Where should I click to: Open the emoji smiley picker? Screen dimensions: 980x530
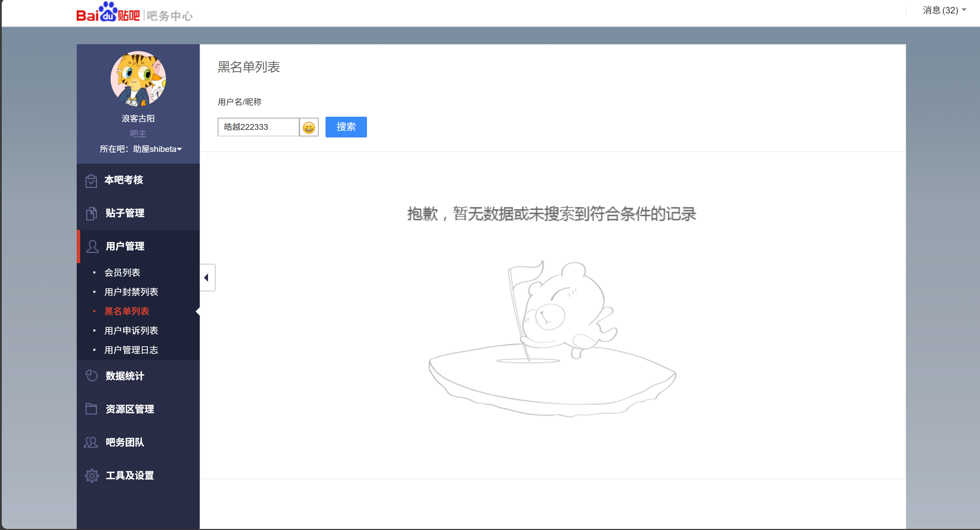click(x=309, y=127)
